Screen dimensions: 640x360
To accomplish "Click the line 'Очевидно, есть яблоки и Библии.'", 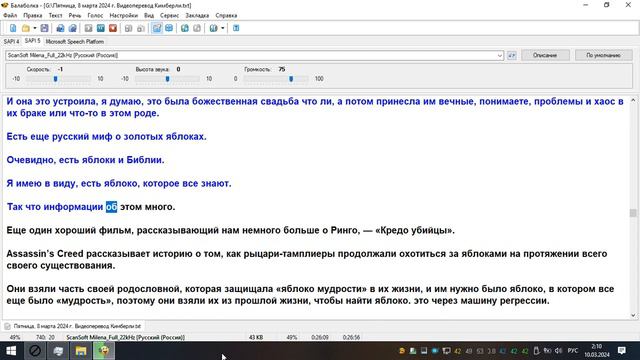I will (x=85, y=160).
